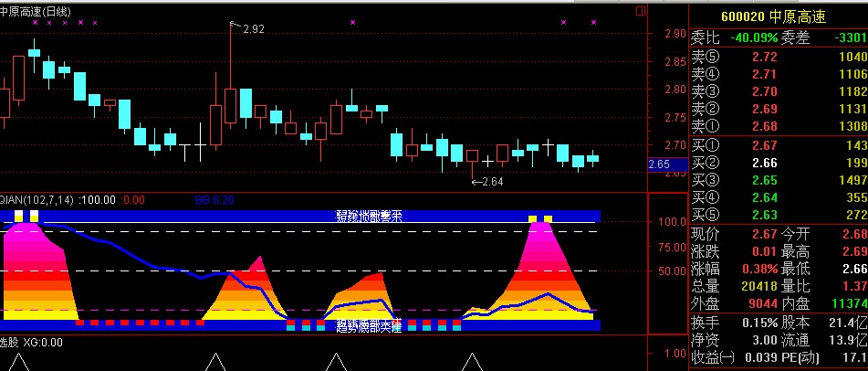Click the first white triangle in 选股 panel
868x371 pixels.
(x=18, y=362)
